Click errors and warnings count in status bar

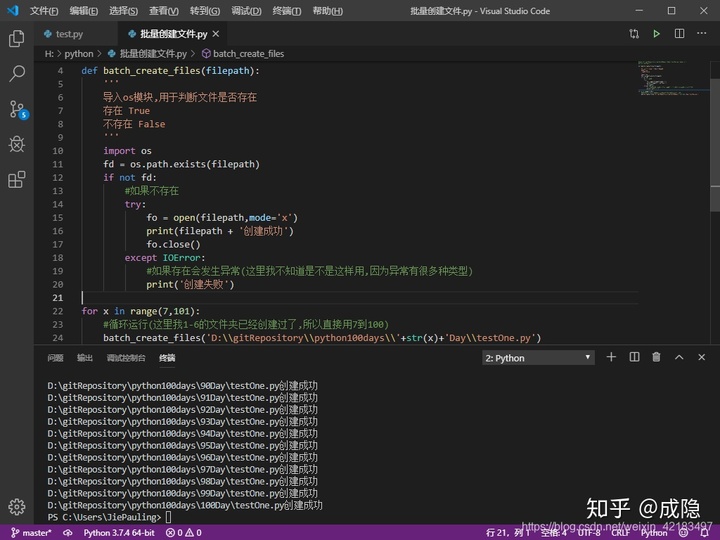pos(184,533)
